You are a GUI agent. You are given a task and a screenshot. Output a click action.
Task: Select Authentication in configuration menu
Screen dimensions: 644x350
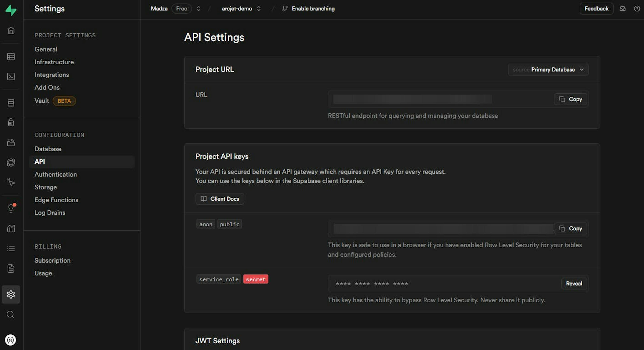[x=56, y=174]
